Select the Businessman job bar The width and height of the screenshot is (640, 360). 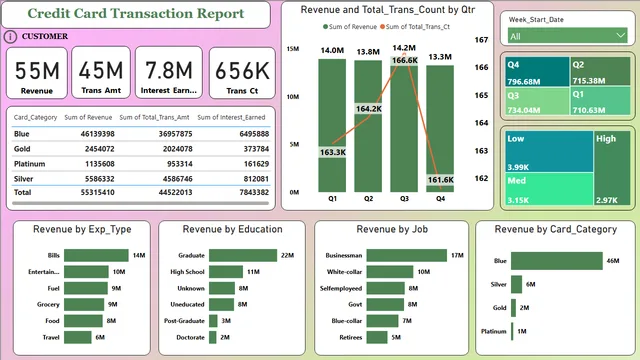coord(407,256)
